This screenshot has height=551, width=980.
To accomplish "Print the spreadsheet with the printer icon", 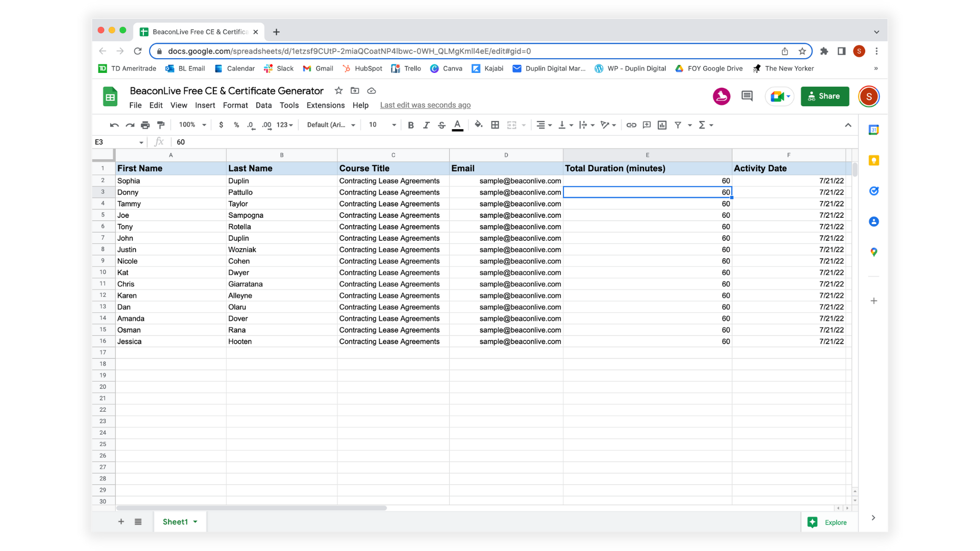I will point(145,125).
